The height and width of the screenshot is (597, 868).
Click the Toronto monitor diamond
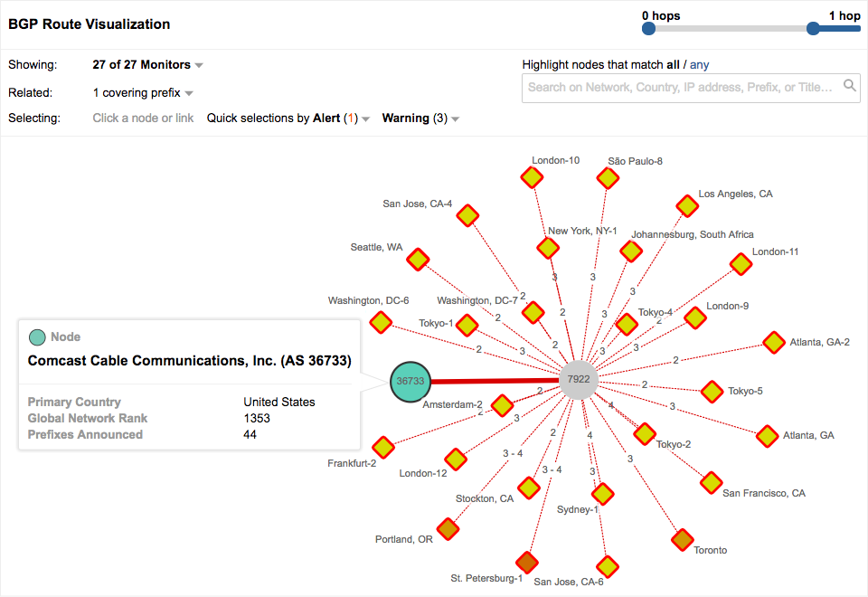(683, 540)
